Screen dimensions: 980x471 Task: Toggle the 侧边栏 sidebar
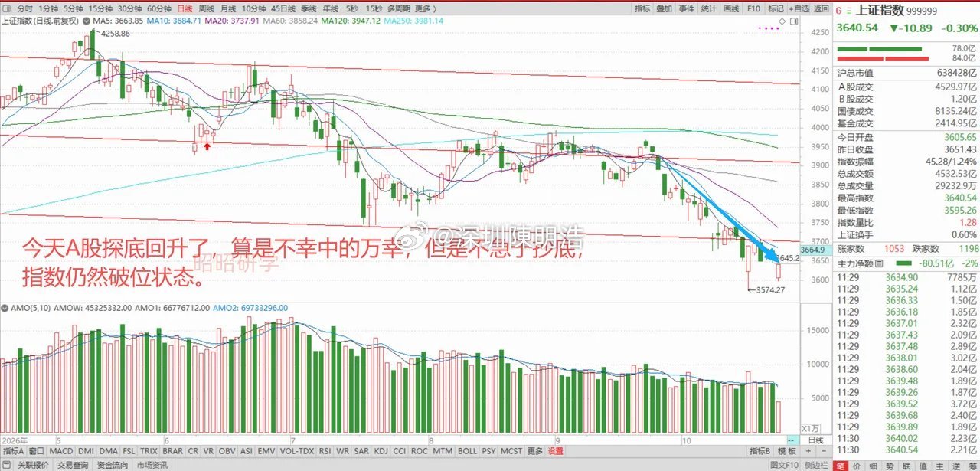pyautogui.click(x=816, y=465)
